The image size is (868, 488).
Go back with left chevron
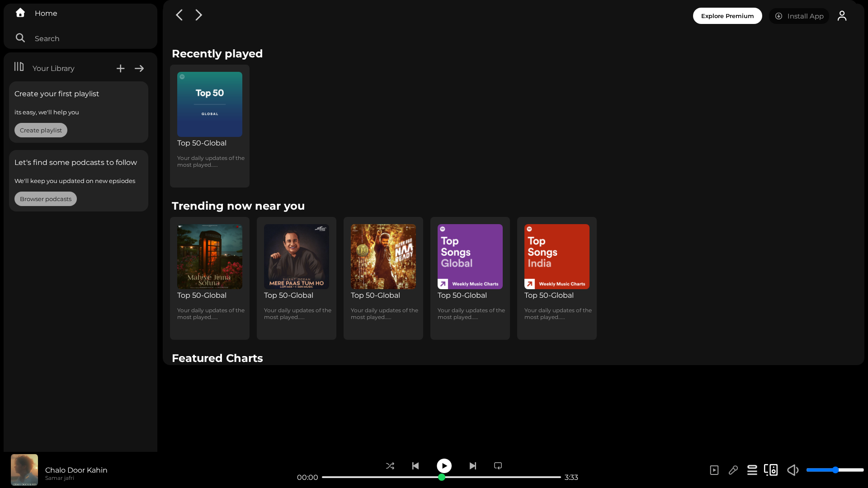[x=179, y=15]
